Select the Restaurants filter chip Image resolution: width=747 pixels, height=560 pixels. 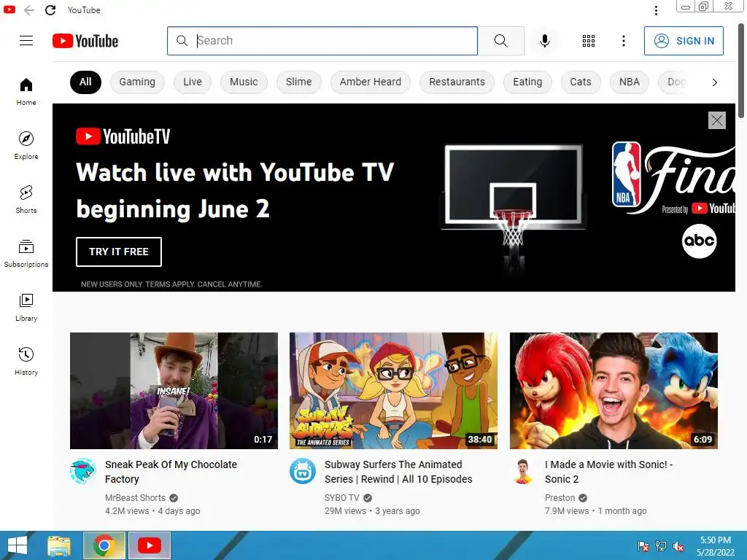457,82
